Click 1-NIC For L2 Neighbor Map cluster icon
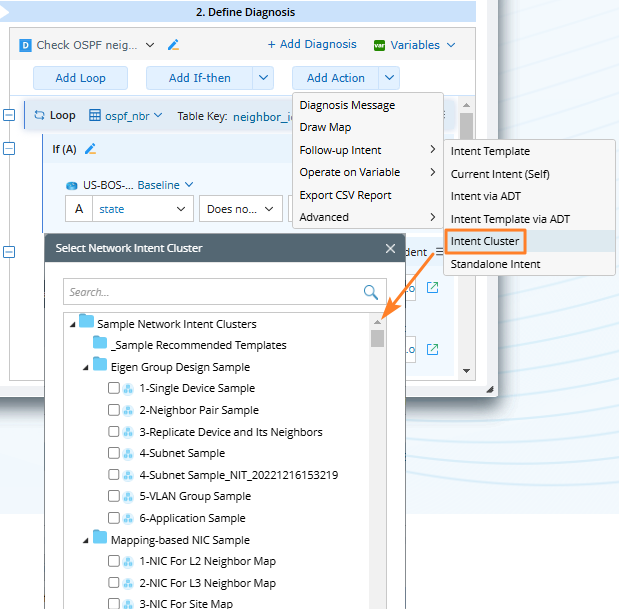This screenshot has width=619, height=609. (x=128, y=562)
